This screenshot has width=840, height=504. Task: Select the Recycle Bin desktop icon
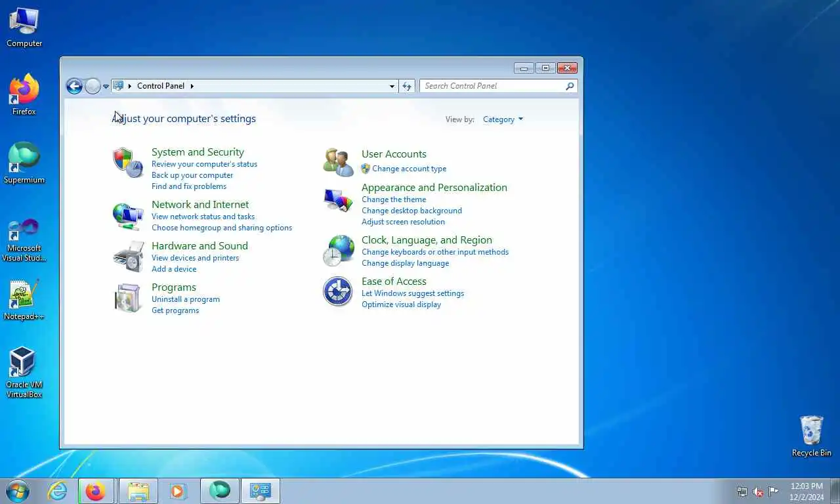pyautogui.click(x=812, y=436)
